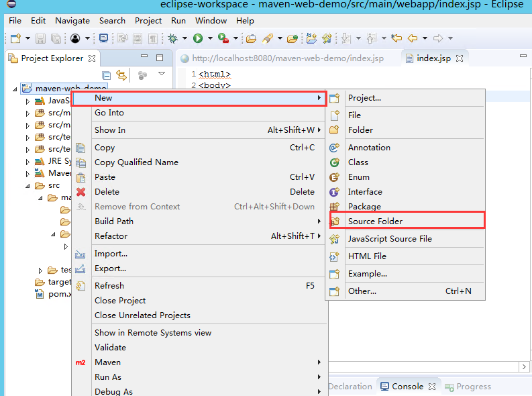532x396 pixels.
Task: Click the Forward navigation arrow icon
Action: pyautogui.click(x=438, y=38)
